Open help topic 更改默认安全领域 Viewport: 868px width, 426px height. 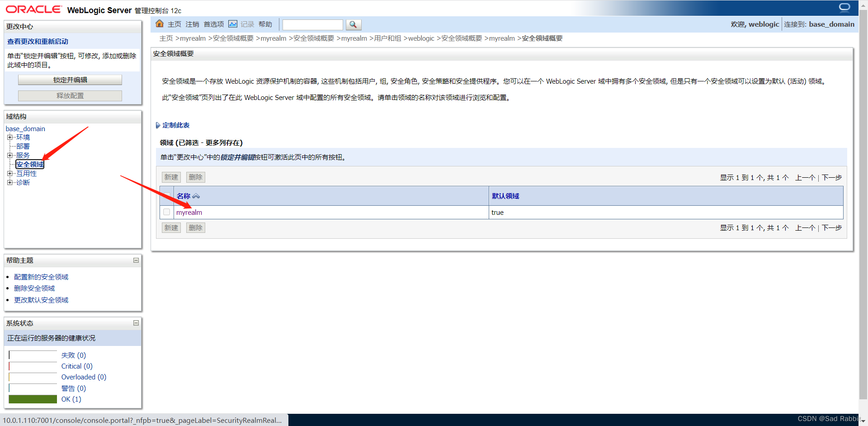(41, 300)
